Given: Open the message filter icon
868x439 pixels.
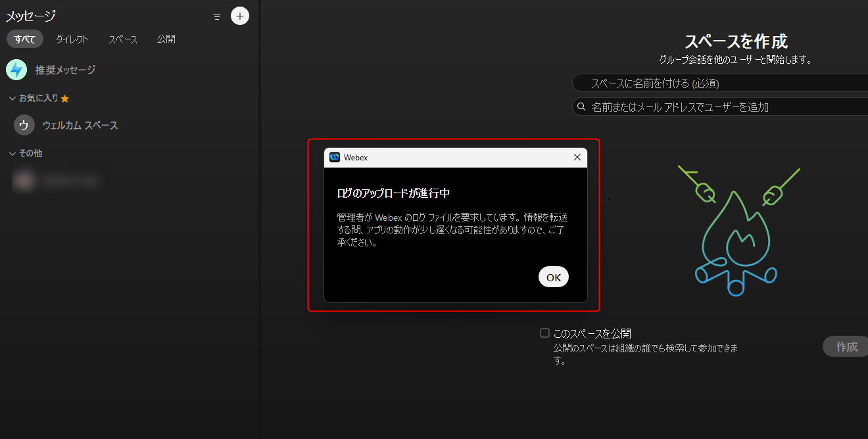Looking at the screenshot, I should [x=217, y=17].
